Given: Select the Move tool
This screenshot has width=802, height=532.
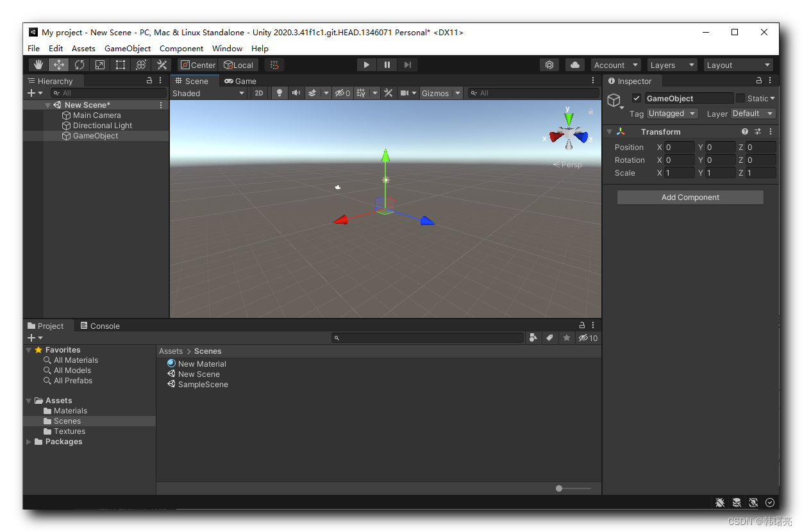Looking at the screenshot, I should (58, 64).
